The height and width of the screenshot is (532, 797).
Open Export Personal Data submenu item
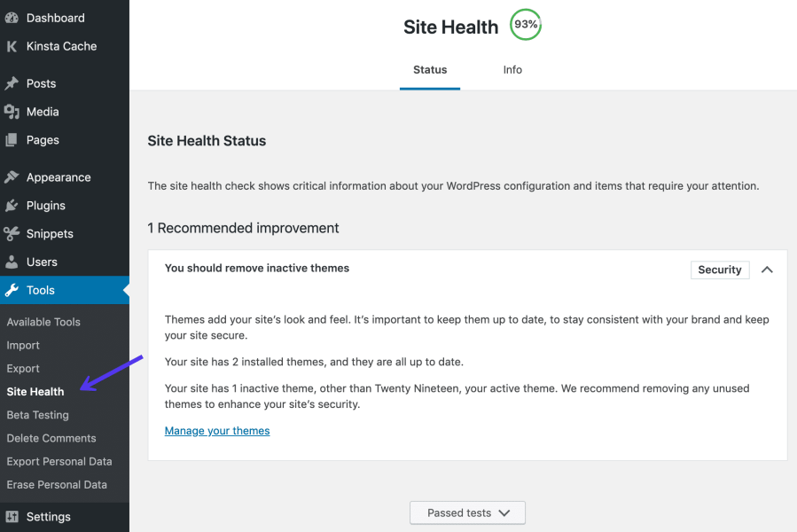coord(59,461)
